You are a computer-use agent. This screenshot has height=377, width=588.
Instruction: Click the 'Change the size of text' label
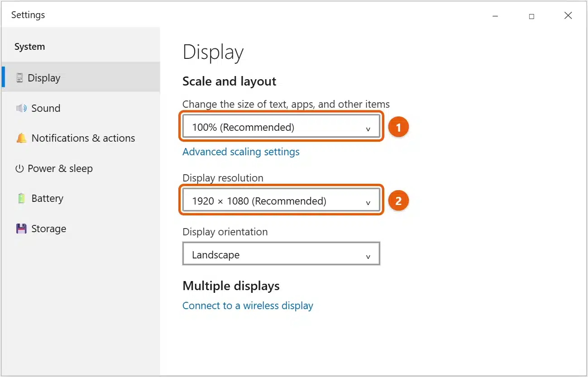tap(286, 104)
